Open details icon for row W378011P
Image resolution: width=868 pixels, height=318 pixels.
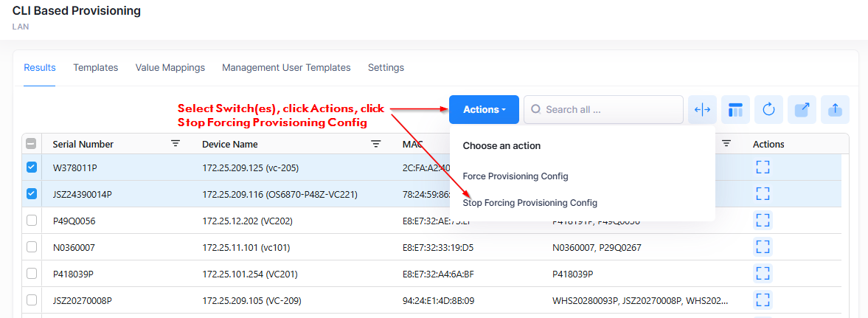[763, 167]
